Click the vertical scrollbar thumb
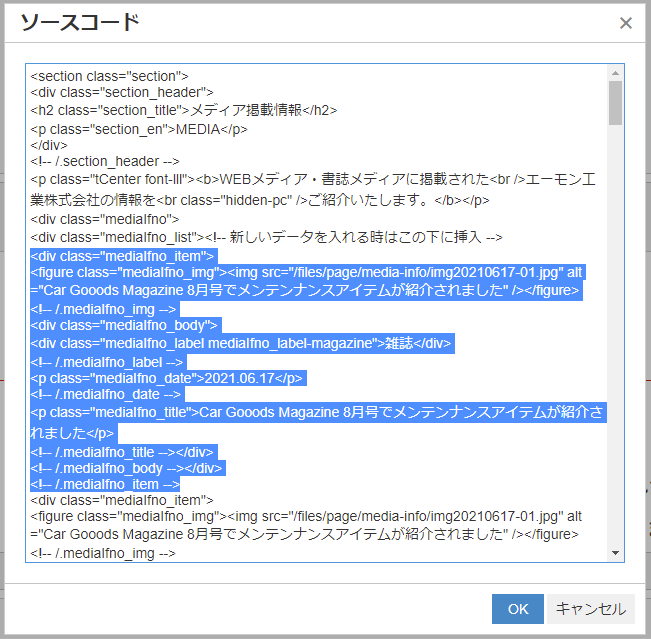Image resolution: width=651 pixels, height=639 pixels. coord(615,102)
